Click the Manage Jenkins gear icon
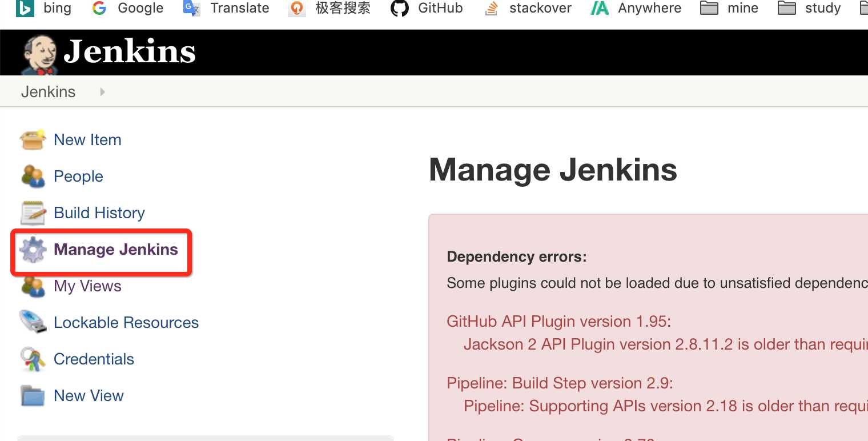 [x=33, y=250]
